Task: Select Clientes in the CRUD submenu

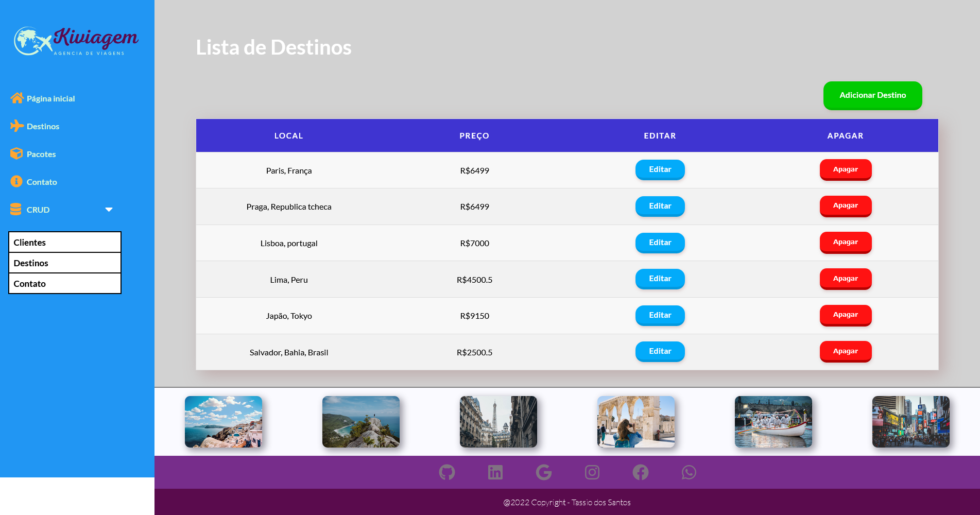Action: click(64, 242)
